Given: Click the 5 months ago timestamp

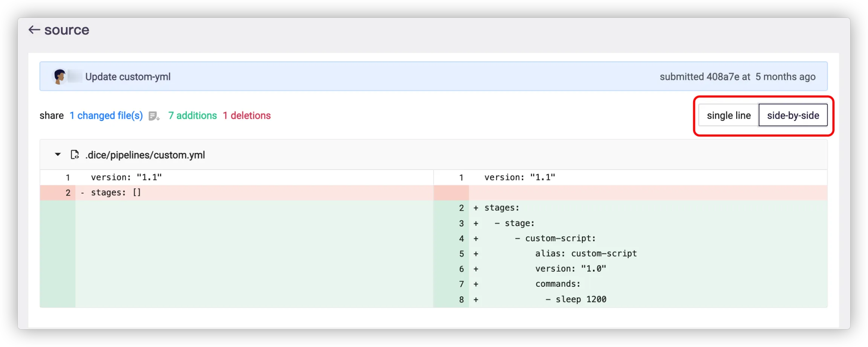Looking at the screenshot, I should pyautogui.click(x=785, y=77).
